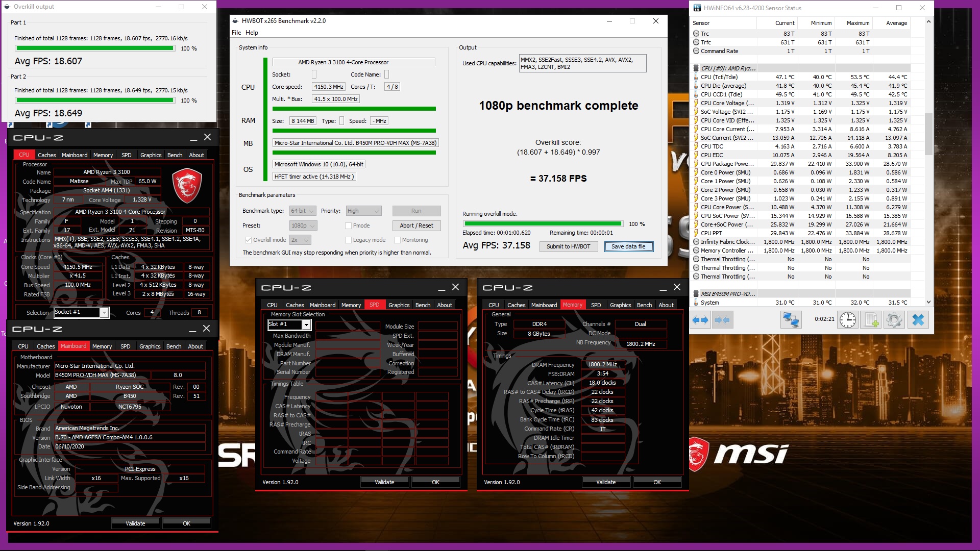Click HWiNFO collapse-columns inward arrows icon
Screen dimensions: 980x551
722,320
